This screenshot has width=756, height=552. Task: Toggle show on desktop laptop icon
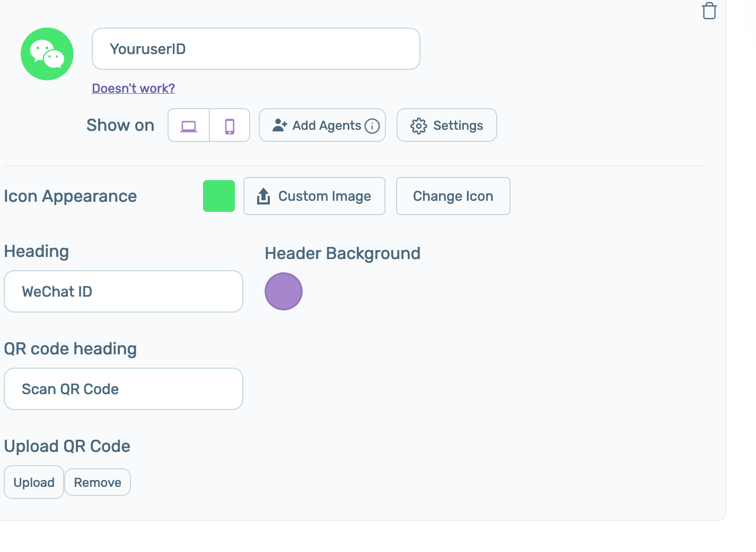click(189, 126)
